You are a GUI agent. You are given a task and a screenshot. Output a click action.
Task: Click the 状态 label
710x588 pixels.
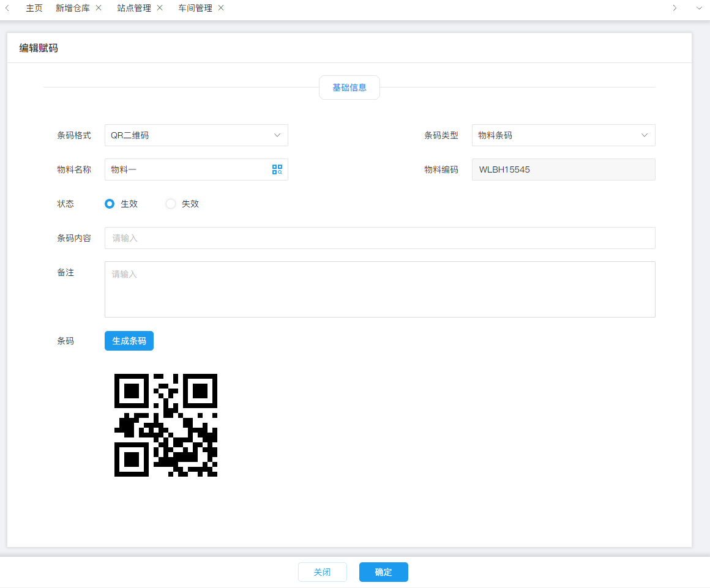coord(65,204)
